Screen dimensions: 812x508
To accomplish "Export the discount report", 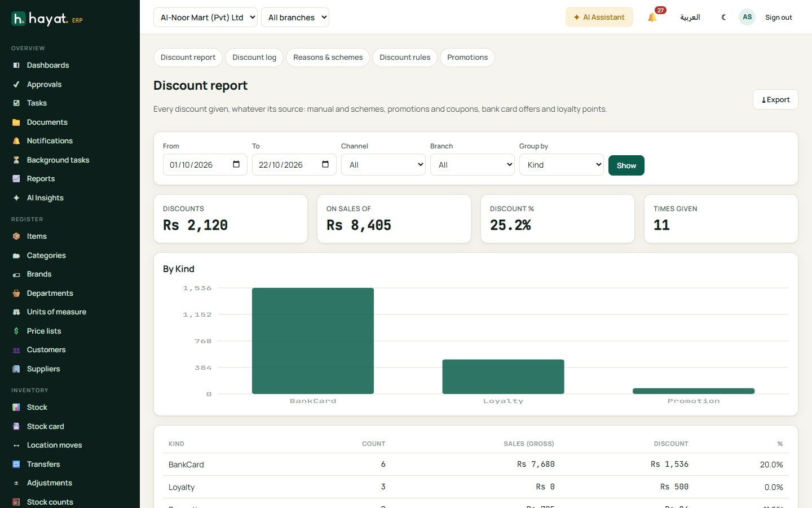I will pyautogui.click(x=775, y=99).
